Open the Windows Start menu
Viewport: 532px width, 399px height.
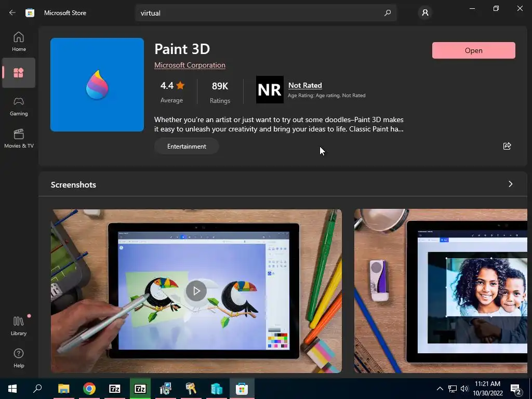[12, 389]
